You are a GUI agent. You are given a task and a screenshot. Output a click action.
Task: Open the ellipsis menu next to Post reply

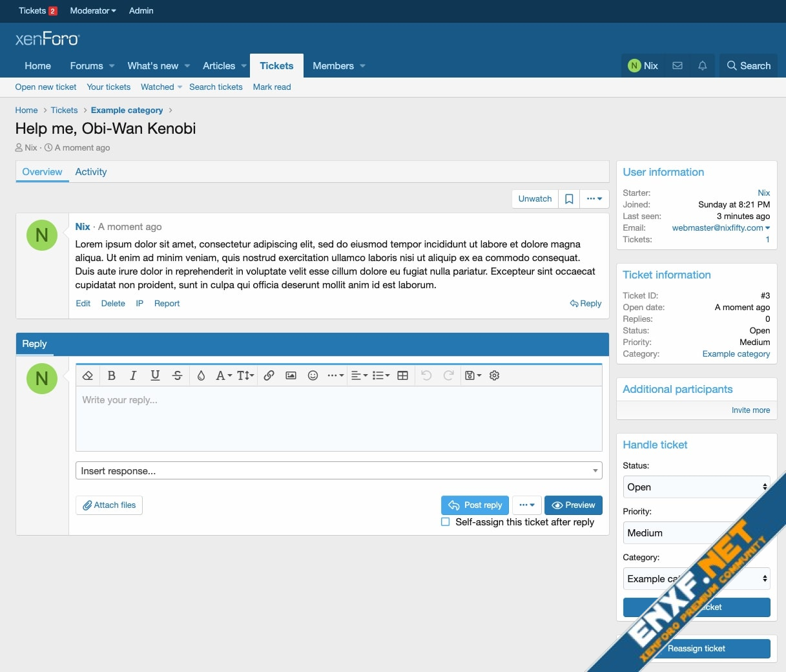[x=527, y=505]
